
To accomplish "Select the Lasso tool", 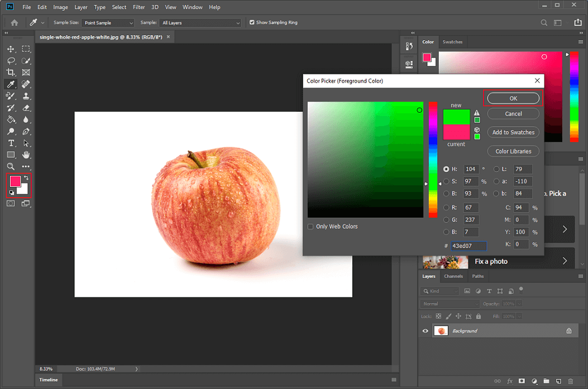I will 10,61.
